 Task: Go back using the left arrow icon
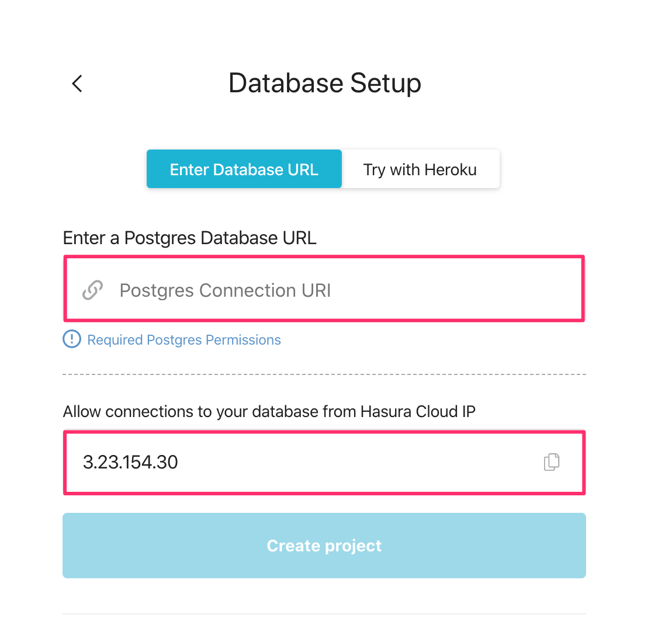tap(77, 84)
